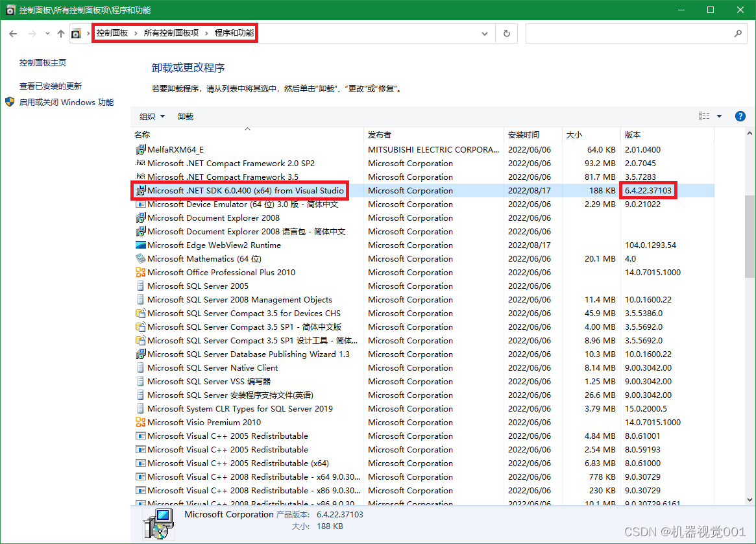Image resolution: width=756 pixels, height=544 pixels.
Task: Click the forward navigation arrow
Action: tap(32, 33)
